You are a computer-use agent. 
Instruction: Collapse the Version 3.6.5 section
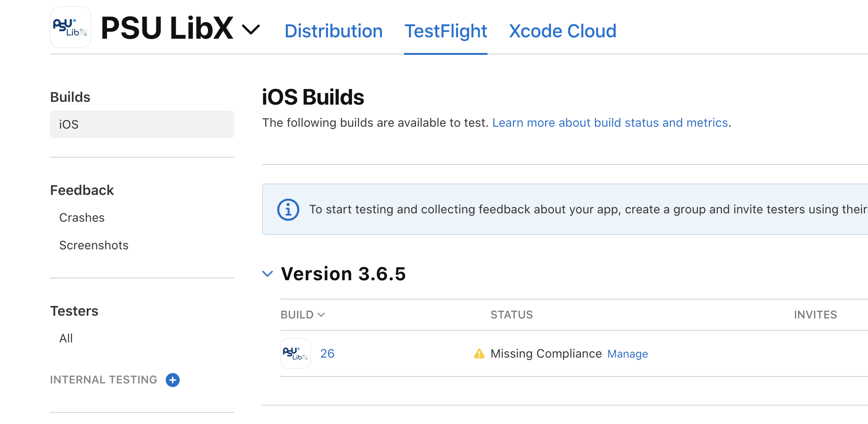[268, 273]
